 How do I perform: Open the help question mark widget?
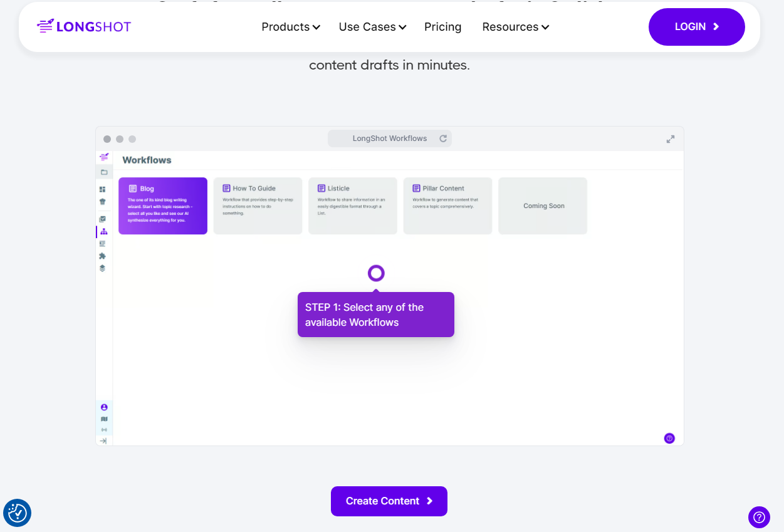point(759,517)
